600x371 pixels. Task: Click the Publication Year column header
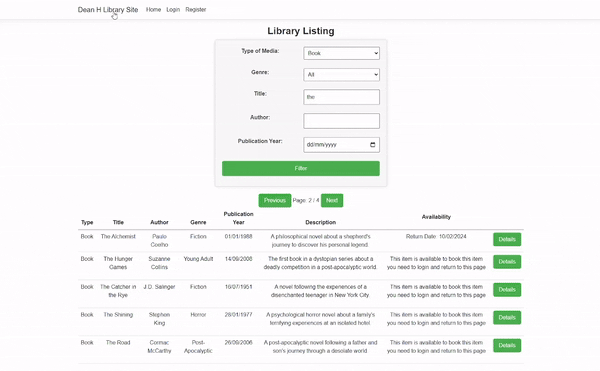238,218
